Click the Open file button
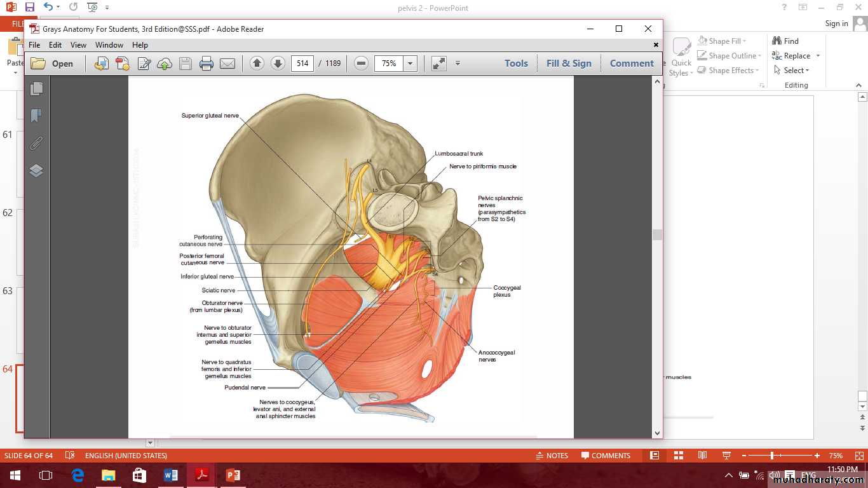The height and width of the screenshot is (488, 868). click(52, 64)
